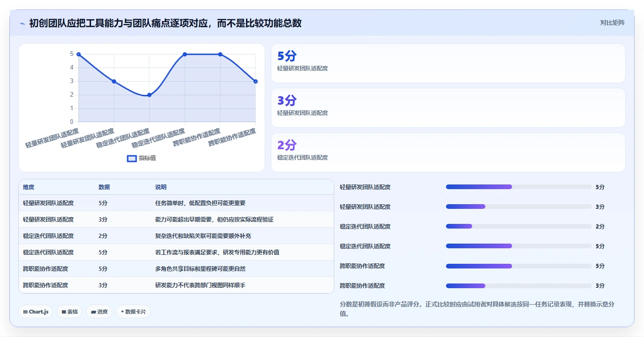Open the 2分 稳定迭代团队适配度 data card
Viewport: 644px width, 337px height.
click(448, 153)
